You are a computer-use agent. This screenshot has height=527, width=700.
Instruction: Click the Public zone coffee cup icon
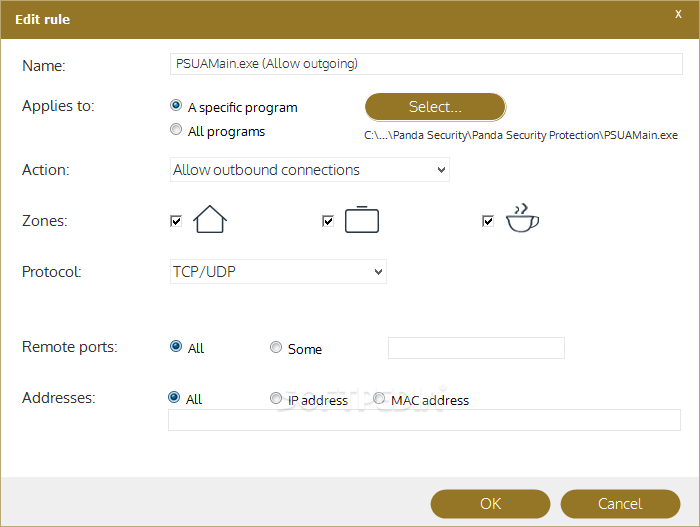522,218
